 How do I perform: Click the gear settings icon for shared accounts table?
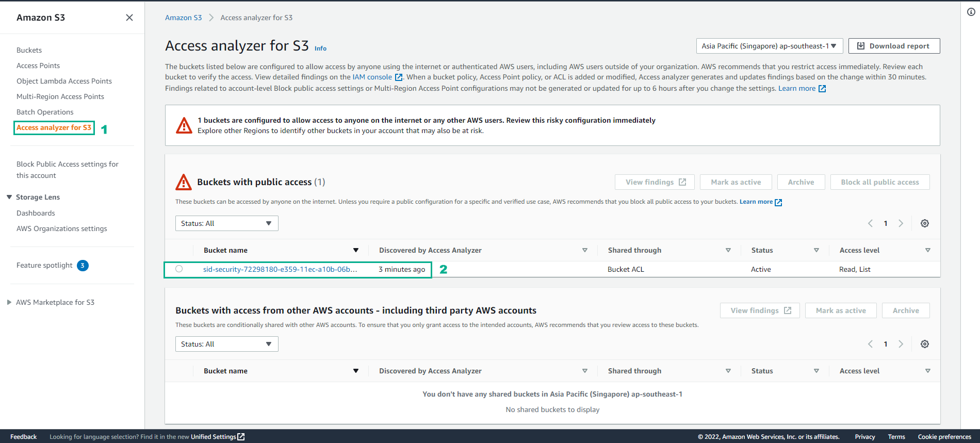925,344
